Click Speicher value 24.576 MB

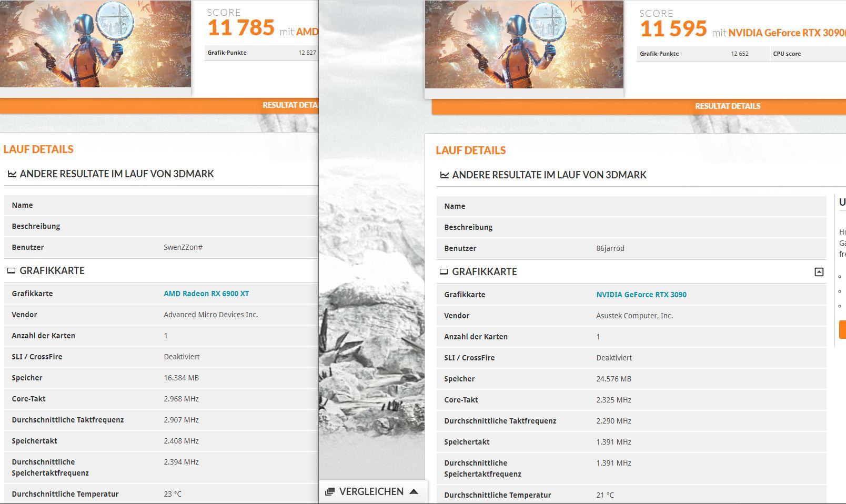click(613, 379)
